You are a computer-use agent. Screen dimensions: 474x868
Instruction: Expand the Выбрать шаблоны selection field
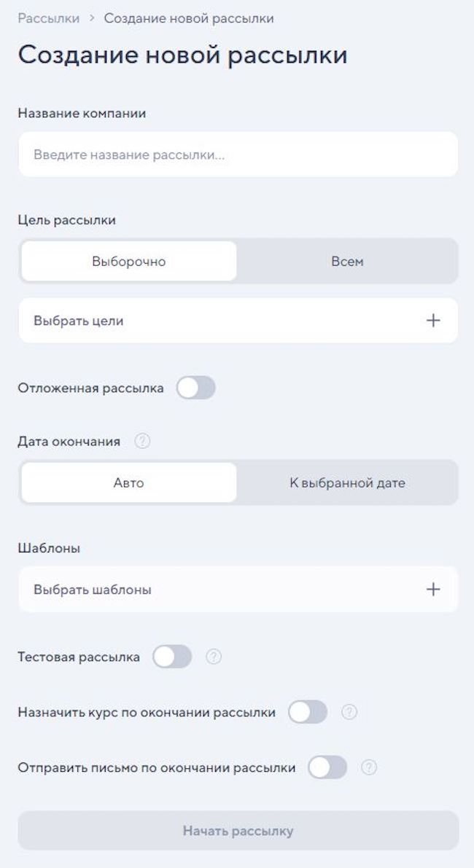click(219, 590)
